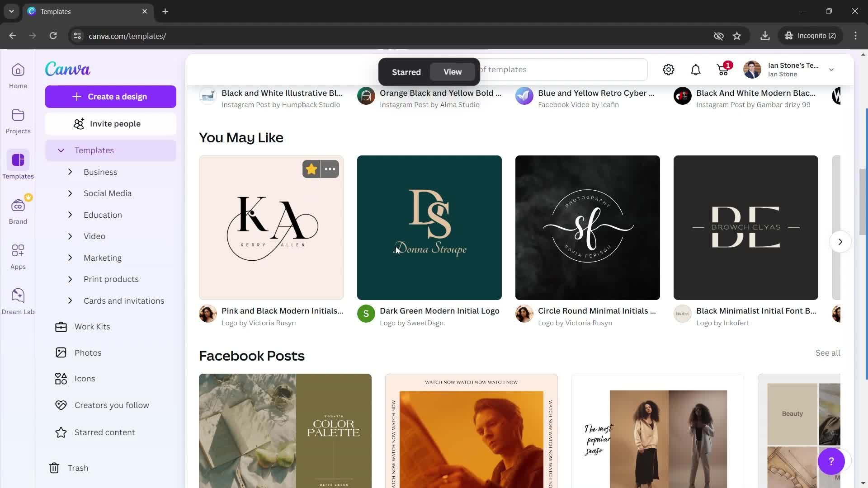Viewport: 868px width, 488px height.
Task: Open options menu on Kerry Allen logo
Action: (330, 169)
